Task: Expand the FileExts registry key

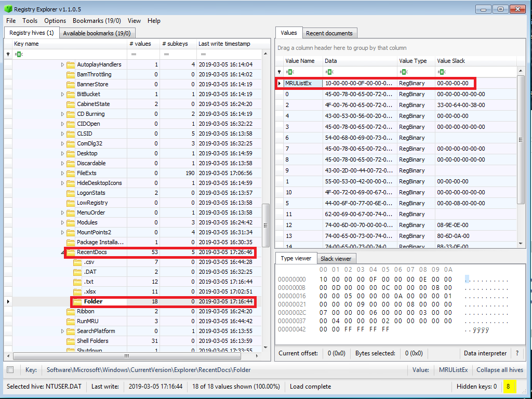Action: [x=63, y=173]
